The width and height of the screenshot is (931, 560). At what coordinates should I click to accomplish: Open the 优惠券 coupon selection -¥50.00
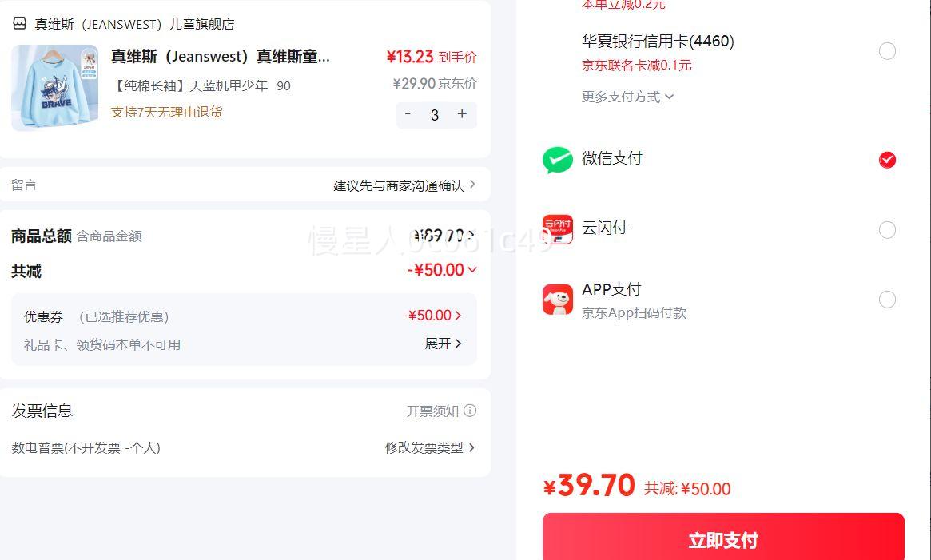pyautogui.click(x=432, y=316)
